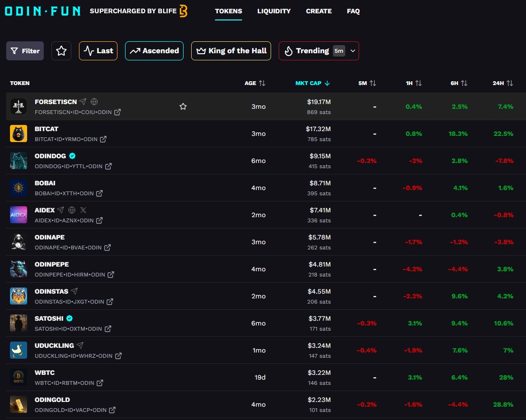Open ODINAPE external link icon
This screenshot has width=526, height=420.
pos(107,248)
